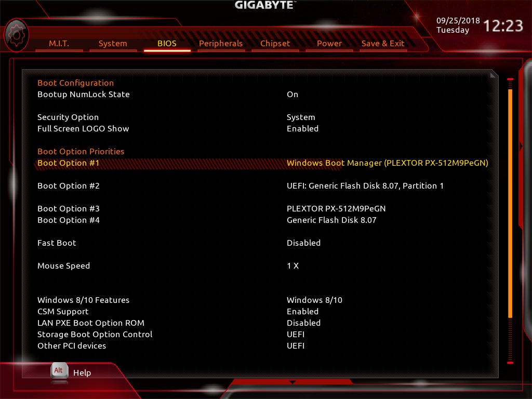Change Boot Option #3 PLEXTOR value
532x399 pixels.
coord(336,209)
